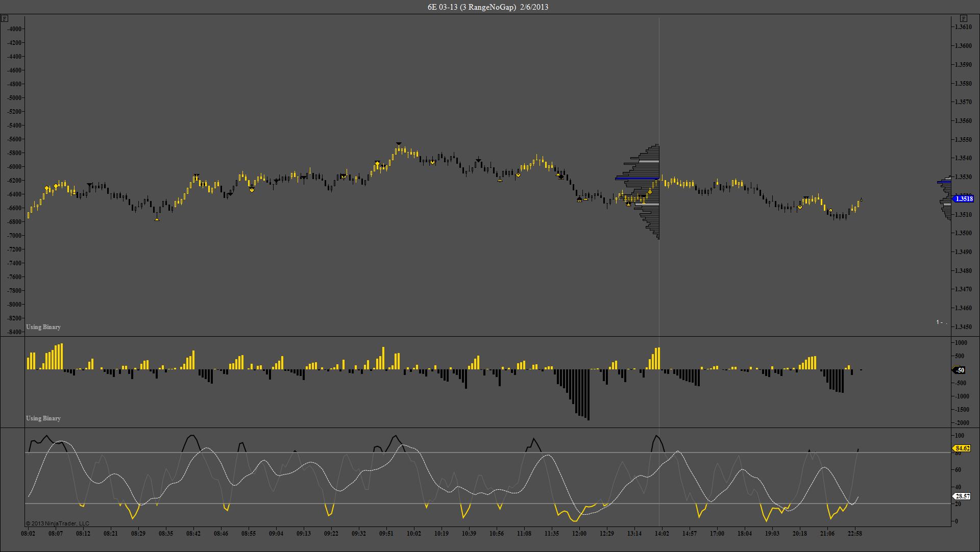The image size is (980, 552).
Task: Select the black down-triangle marker at the session high
Action: point(399,144)
